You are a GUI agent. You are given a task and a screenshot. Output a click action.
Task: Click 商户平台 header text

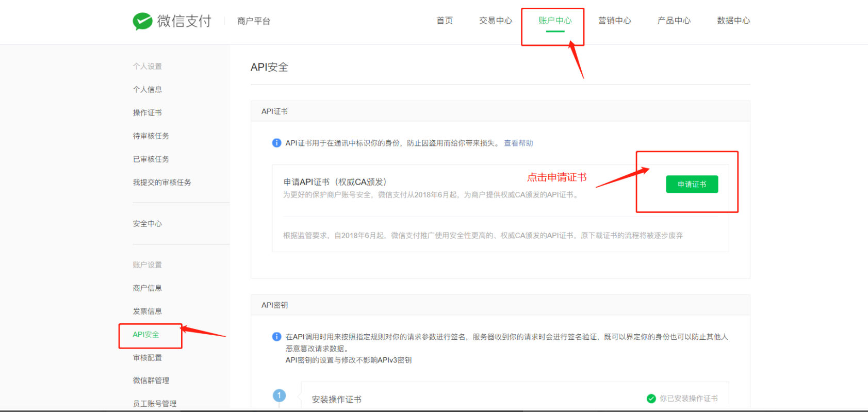(x=254, y=21)
